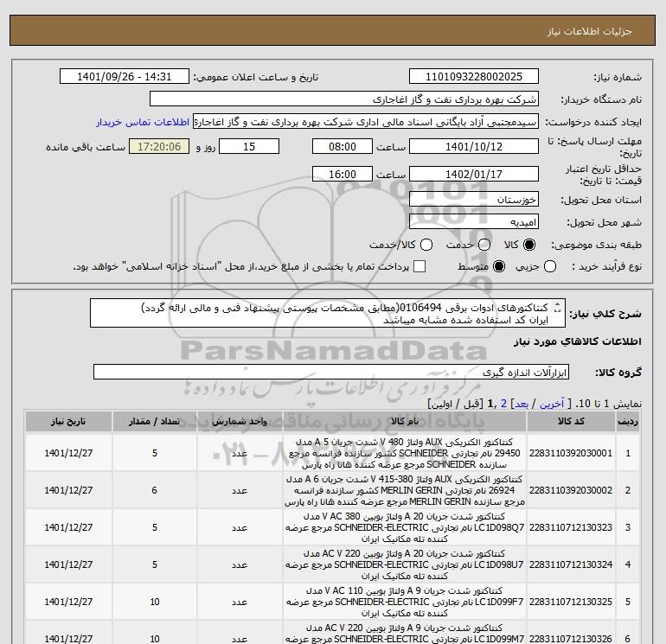Image resolution: width=666 pixels, height=644 pixels.
Task: Click the city field امیدیه
Action: click(474, 221)
